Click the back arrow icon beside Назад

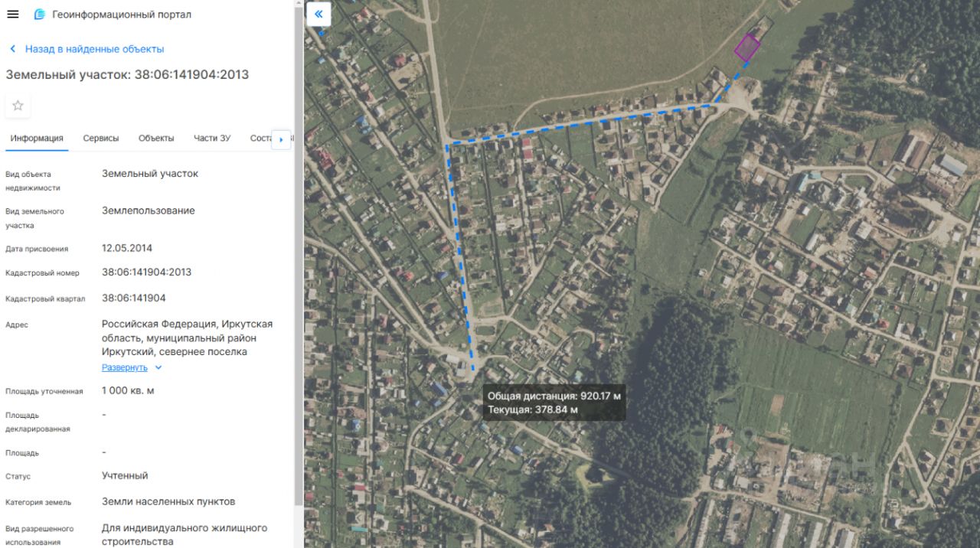tap(13, 49)
